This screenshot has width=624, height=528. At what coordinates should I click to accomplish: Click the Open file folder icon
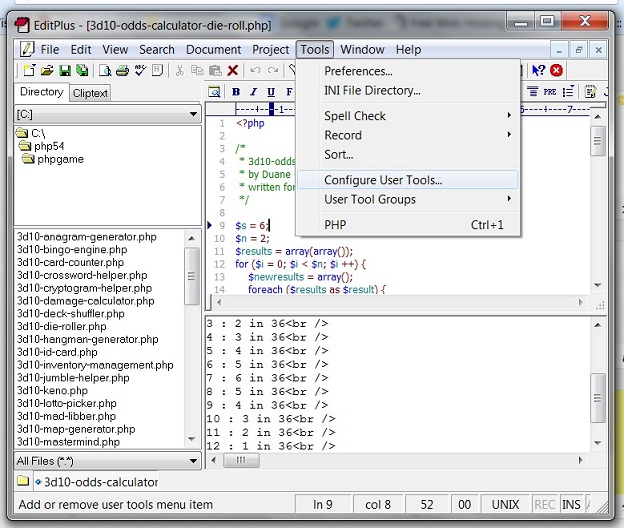pos(47,70)
